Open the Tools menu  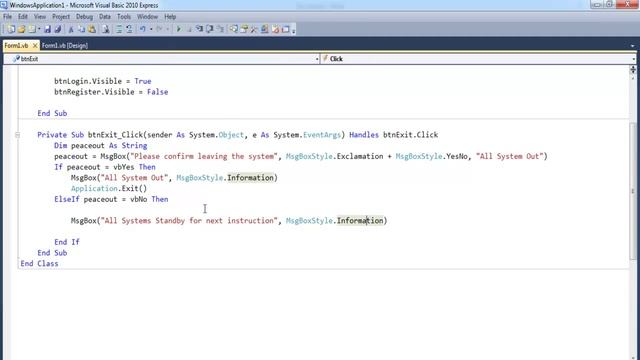tap(124, 17)
